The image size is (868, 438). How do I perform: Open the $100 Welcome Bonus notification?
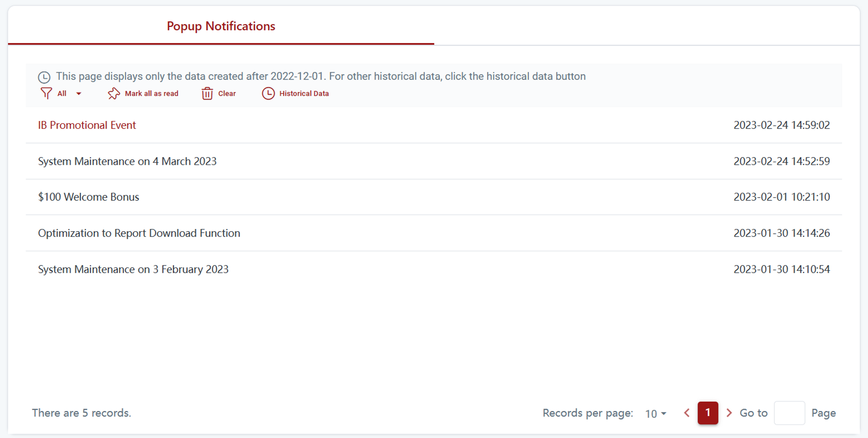click(89, 197)
